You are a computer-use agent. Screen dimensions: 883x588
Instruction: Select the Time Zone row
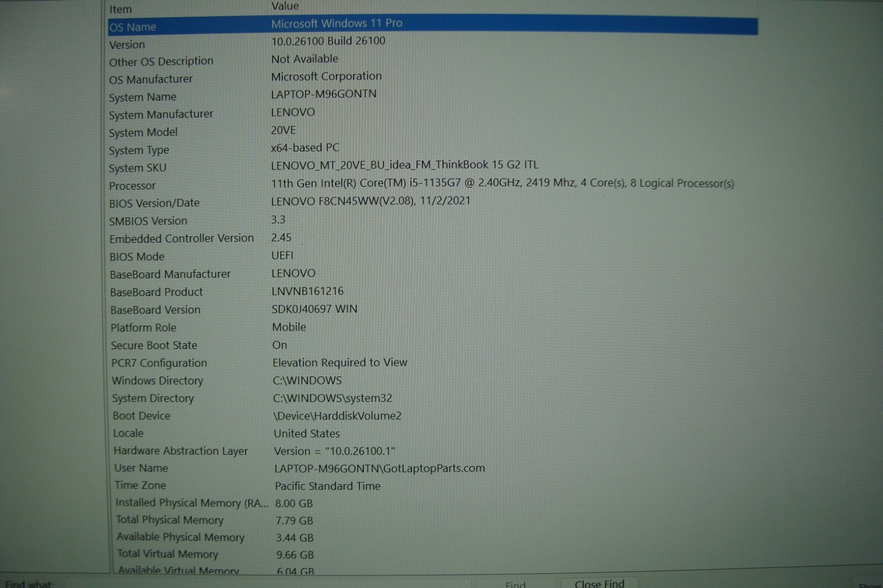coord(140,485)
